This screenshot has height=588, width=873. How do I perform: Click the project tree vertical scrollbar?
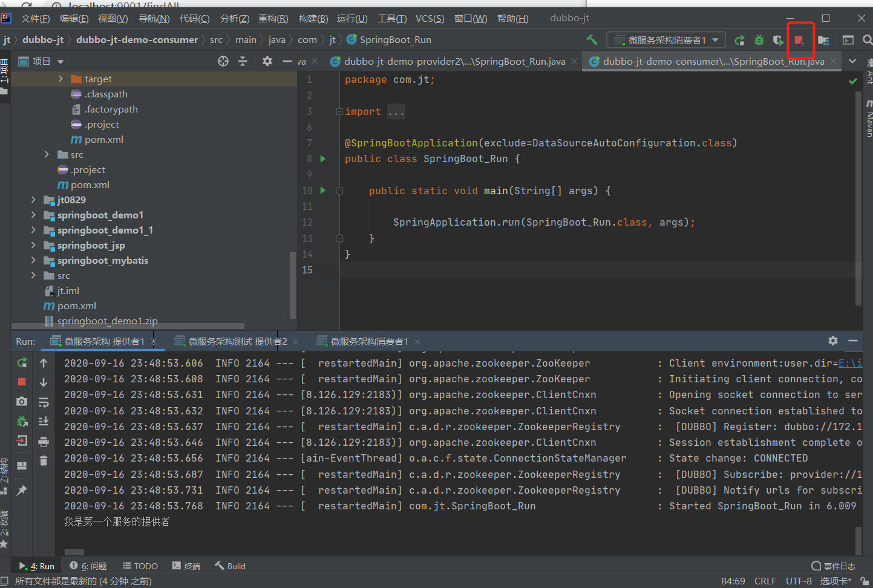pos(293,284)
